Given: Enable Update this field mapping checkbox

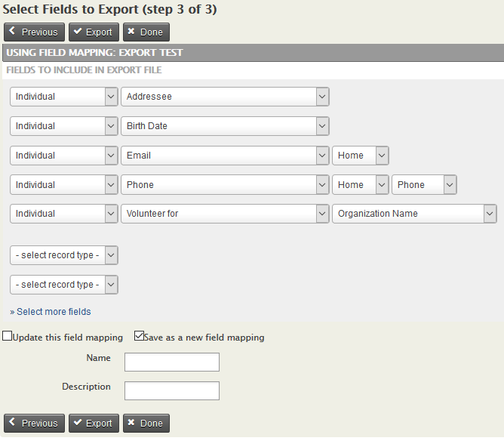Looking at the screenshot, I should (x=8, y=337).
